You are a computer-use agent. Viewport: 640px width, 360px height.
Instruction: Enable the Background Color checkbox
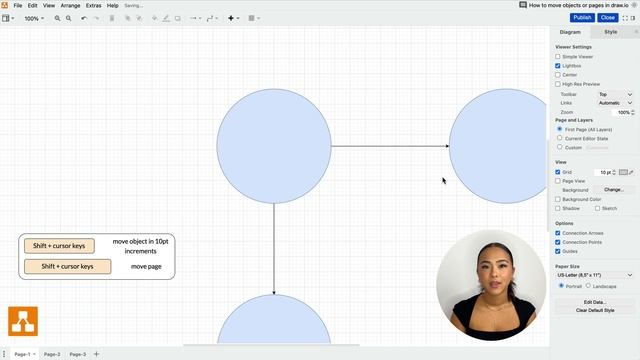(x=558, y=199)
